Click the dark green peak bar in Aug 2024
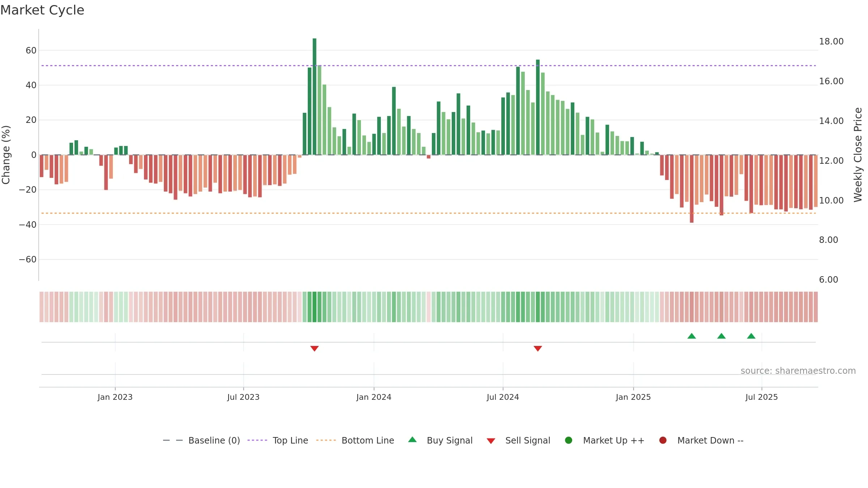The image size is (868, 488). pyautogui.click(x=538, y=107)
